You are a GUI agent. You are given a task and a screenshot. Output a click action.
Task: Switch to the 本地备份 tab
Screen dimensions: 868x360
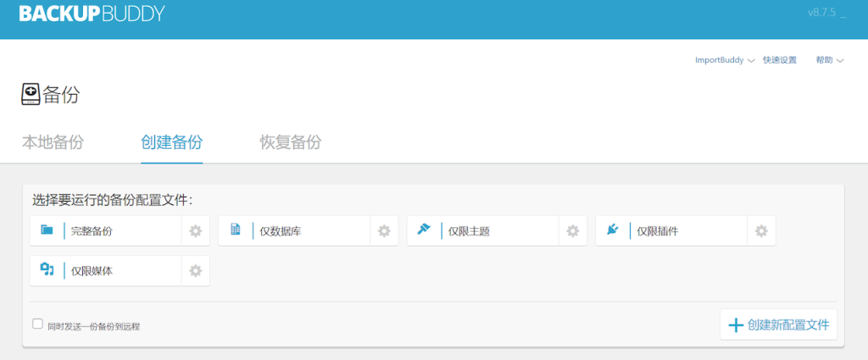53,142
